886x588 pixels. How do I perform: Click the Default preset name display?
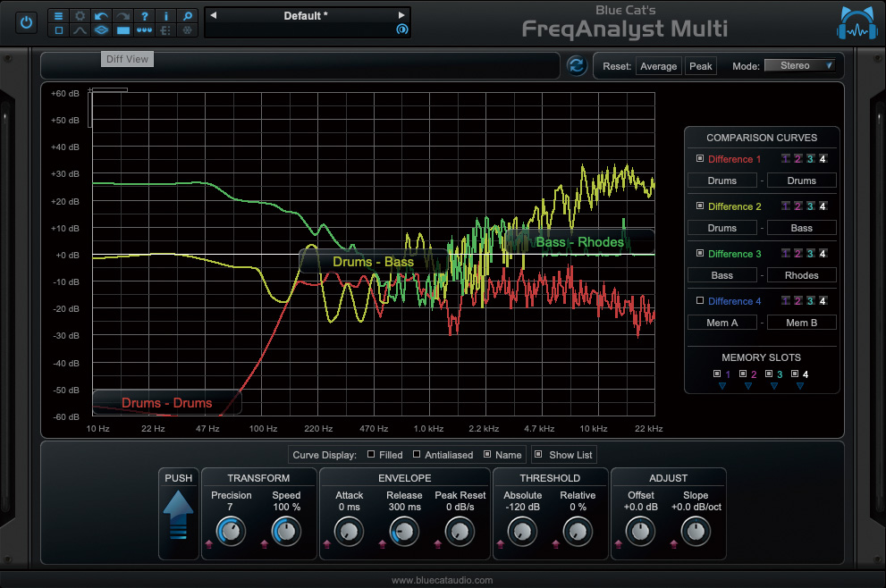tap(306, 16)
